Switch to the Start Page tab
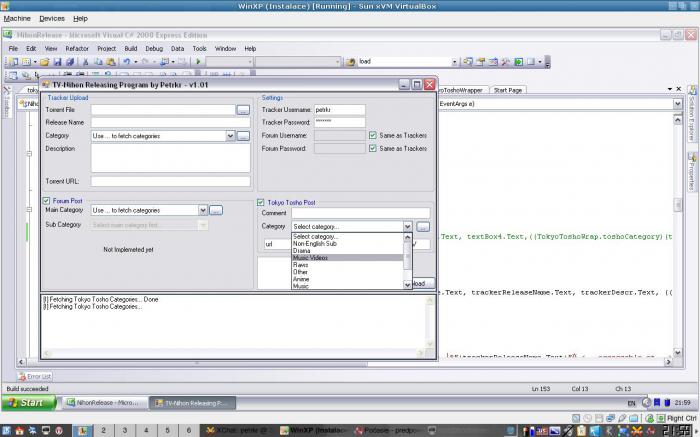This screenshot has width=700, height=437. pyautogui.click(x=508, y=90)
